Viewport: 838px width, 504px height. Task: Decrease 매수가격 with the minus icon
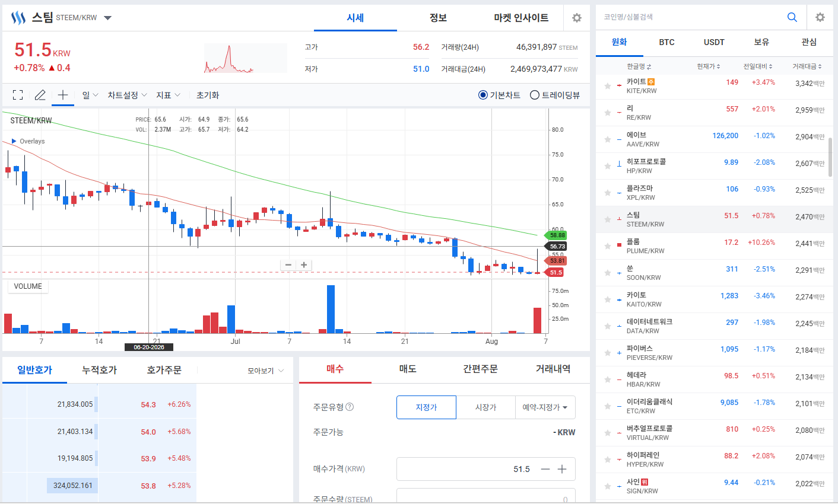[545, 469]
